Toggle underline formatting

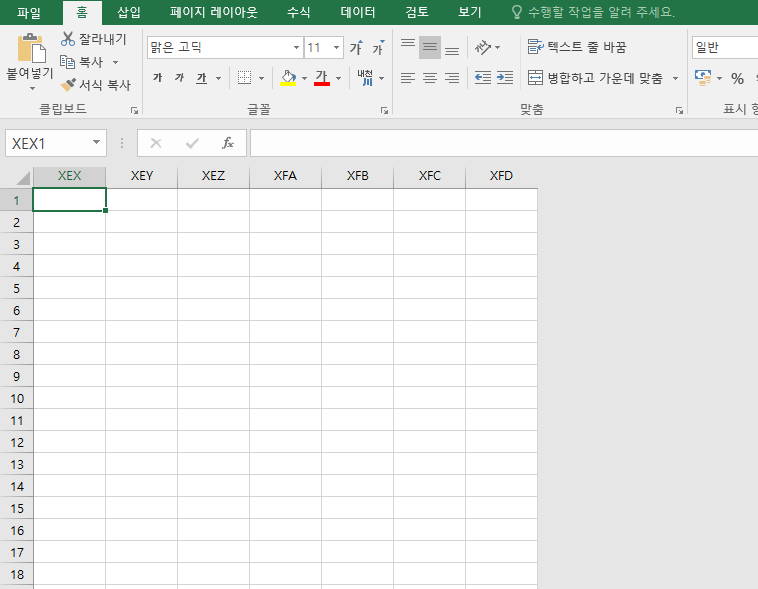(202, 77)
